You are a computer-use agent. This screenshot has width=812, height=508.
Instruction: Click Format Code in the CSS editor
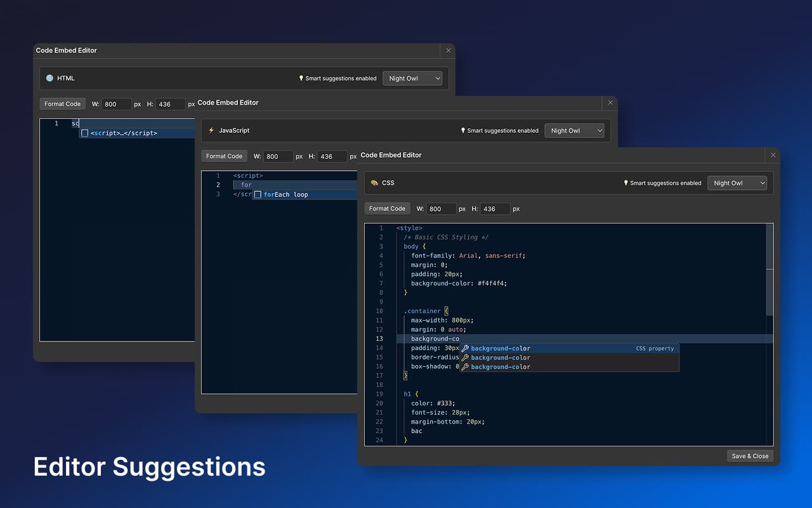(x=387, y=208)
